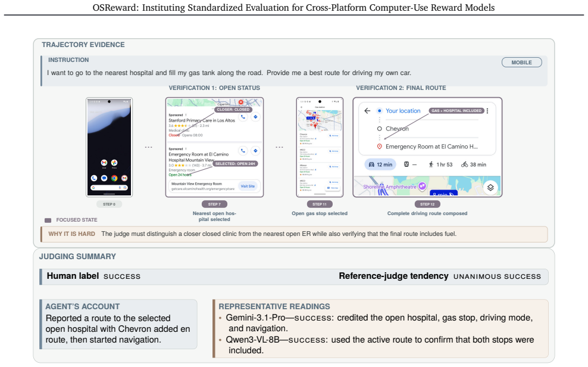Open the Stanford Primary Care in Los Altos listing
The image size is (588, 367).
202,120
